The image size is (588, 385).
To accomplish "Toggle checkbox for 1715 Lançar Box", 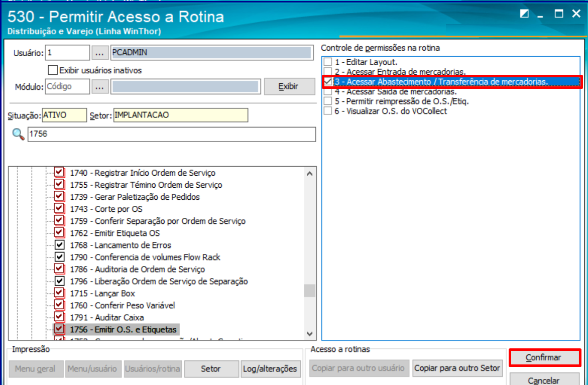I will [x=59, y=293].
